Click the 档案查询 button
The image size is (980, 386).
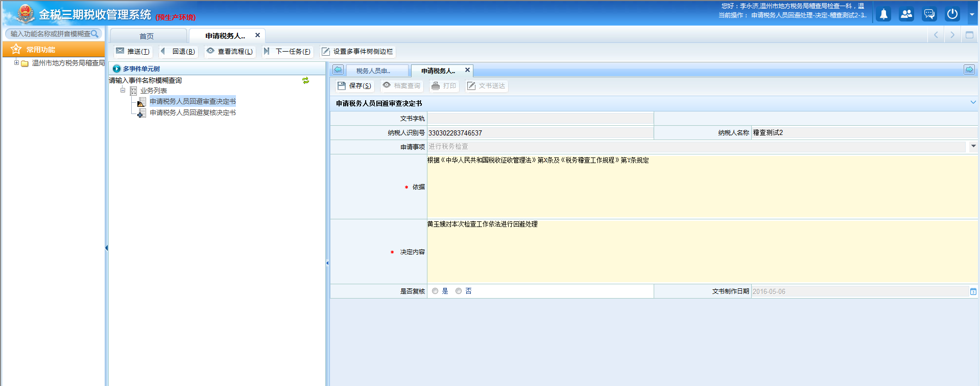402,86
